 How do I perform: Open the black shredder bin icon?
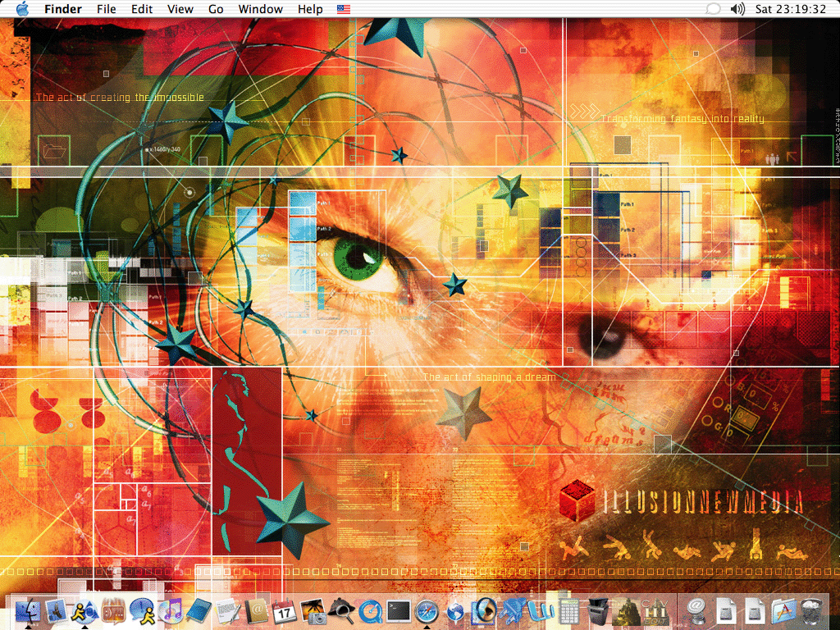[x=597, y=611]
